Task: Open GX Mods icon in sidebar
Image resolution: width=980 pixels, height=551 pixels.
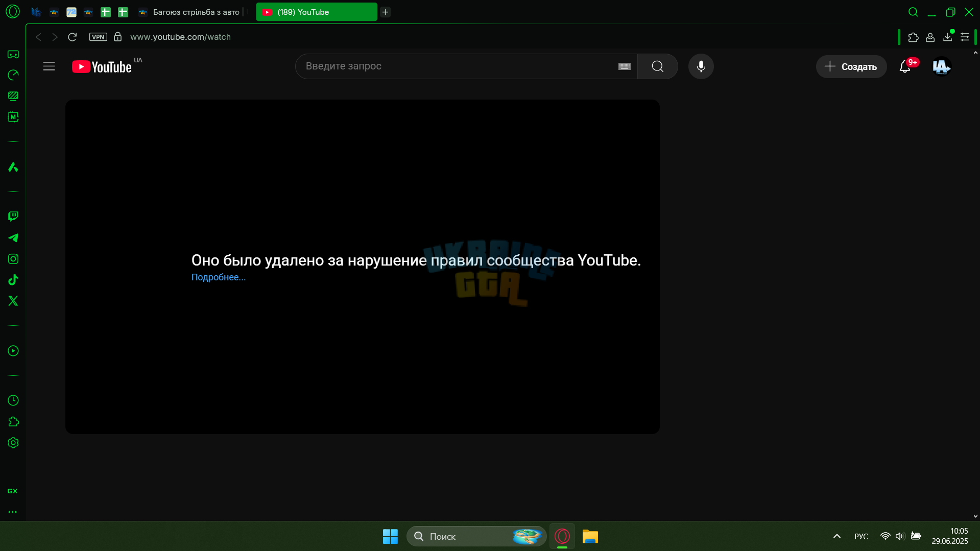Action: pyautogui.click(x=13, y=117)
